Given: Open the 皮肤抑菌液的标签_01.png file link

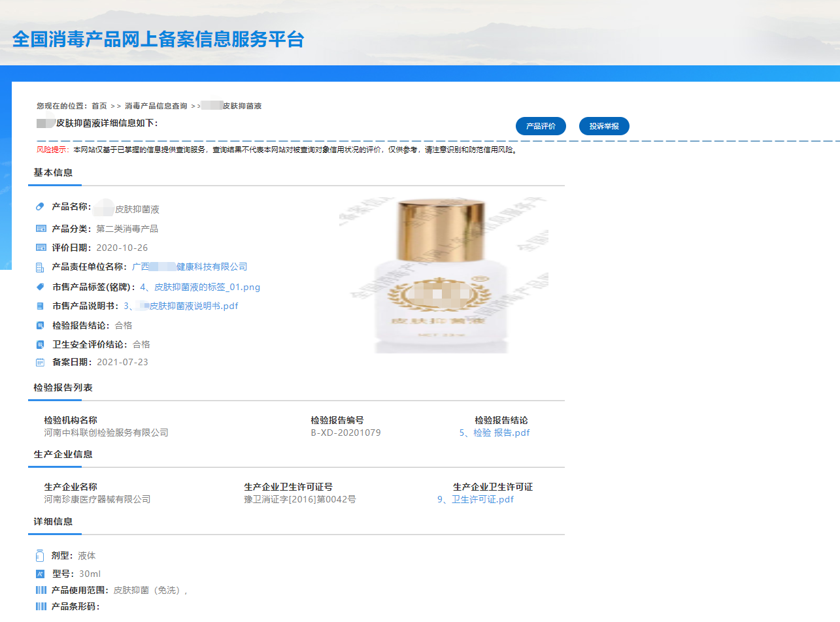Looking at the screenshot, I should 200,287.
